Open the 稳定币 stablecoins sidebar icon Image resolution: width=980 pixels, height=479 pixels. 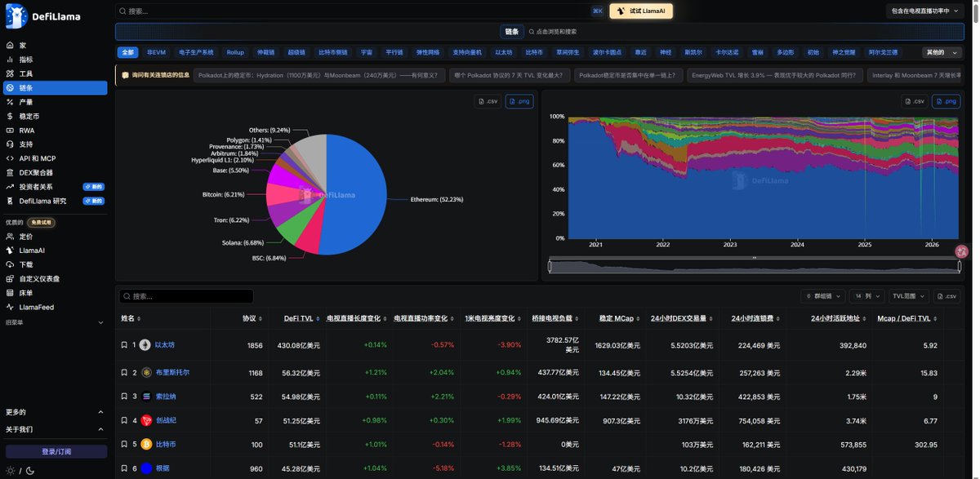(x=10, y=116)
